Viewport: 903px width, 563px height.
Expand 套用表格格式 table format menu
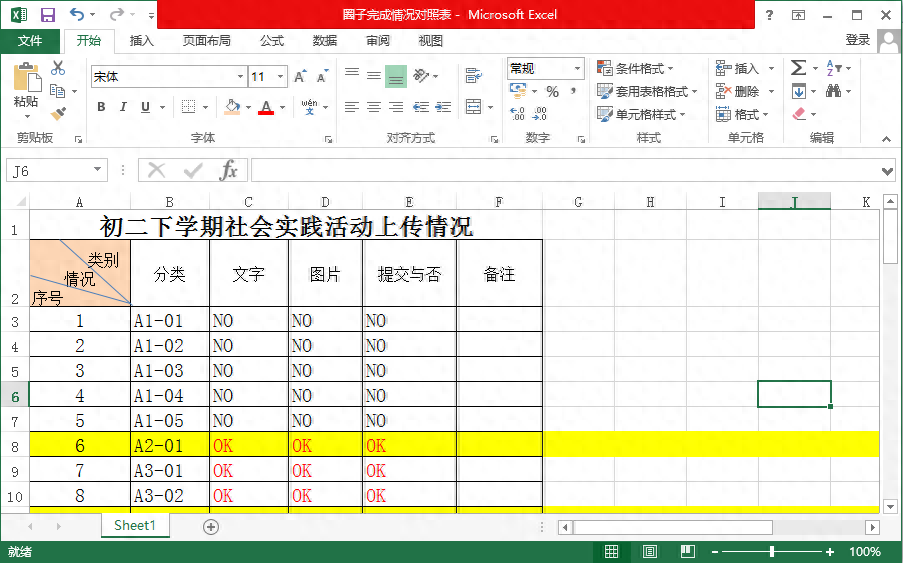(647, 91)
